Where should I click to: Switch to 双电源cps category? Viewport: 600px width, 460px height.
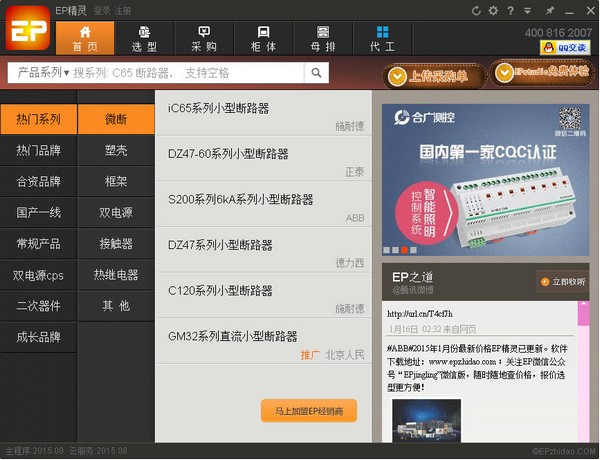point(38,275)
